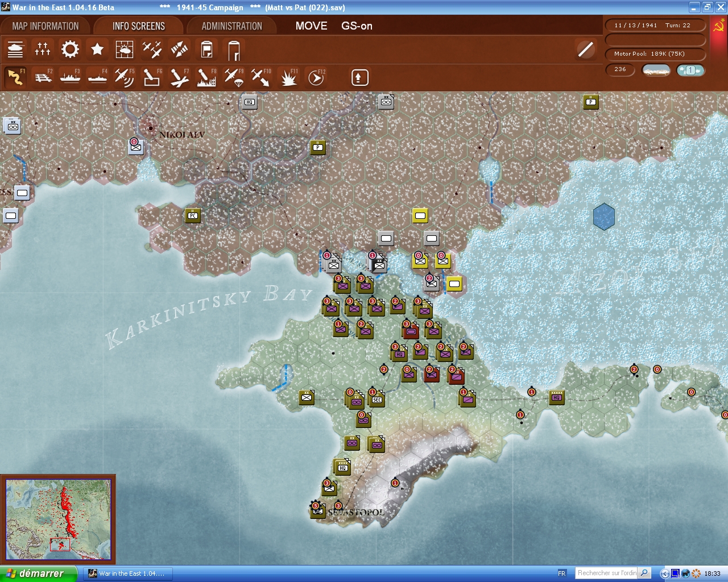Screen dimensions: 728x582
Task: Select the SEC unit counter
Action: click(377, 399)
